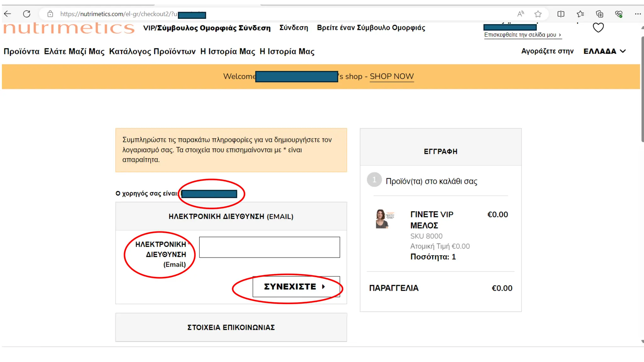The width and height of the screenshot is (644, 362).
Task: Open the Προϊόντα menu
Action: (21, 51)
